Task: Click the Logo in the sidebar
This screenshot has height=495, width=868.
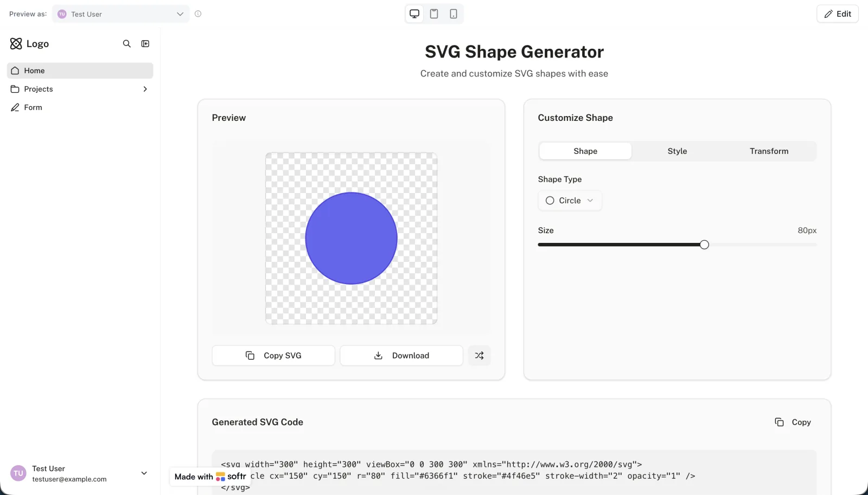Action: click(x=30, y=44)
